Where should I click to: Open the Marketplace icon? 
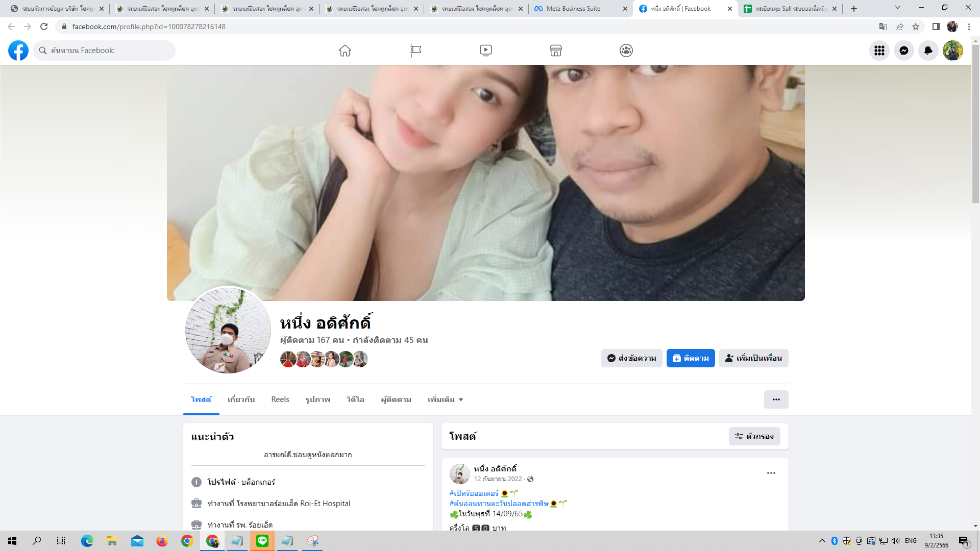pyautogui.click(x=556, y=51)
